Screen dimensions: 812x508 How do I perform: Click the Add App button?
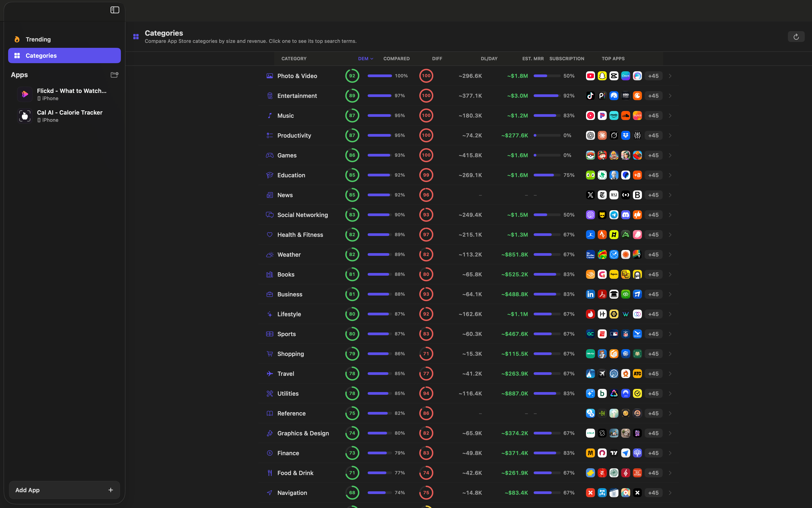[x=65, y=490]
